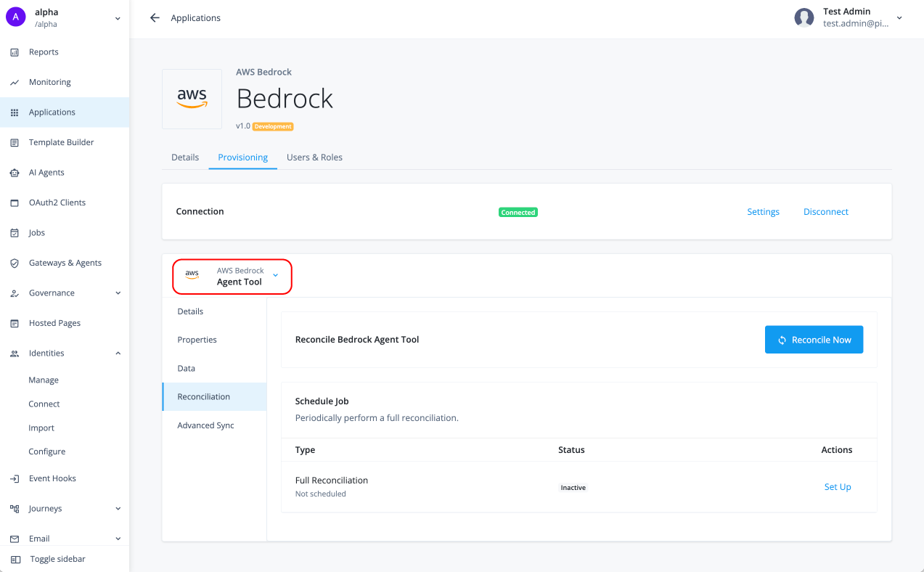Click the Applications breadcrumb title
Viewport: 924px width, 572px height.
[196, 18]
